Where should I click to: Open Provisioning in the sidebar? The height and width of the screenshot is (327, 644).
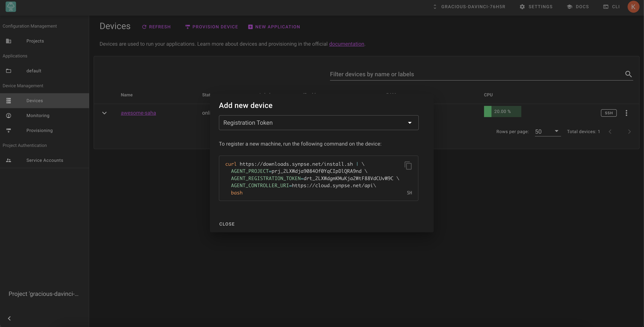pyautogui.click(x=40, y=131)
